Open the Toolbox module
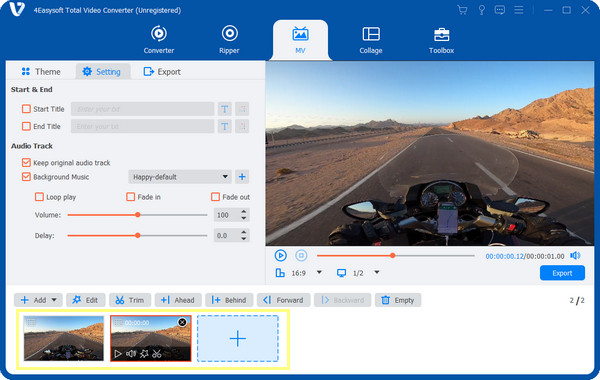600x380 pixels. click(441, 40)
